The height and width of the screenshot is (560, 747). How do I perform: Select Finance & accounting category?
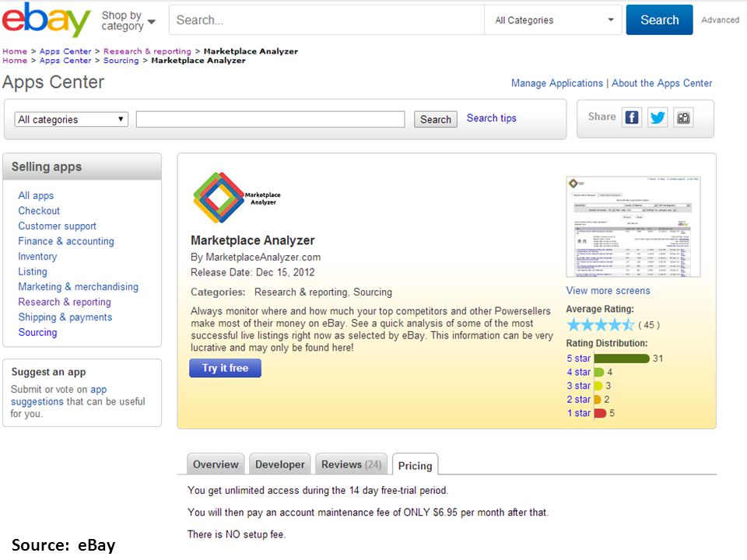click(x=66, y=241)
